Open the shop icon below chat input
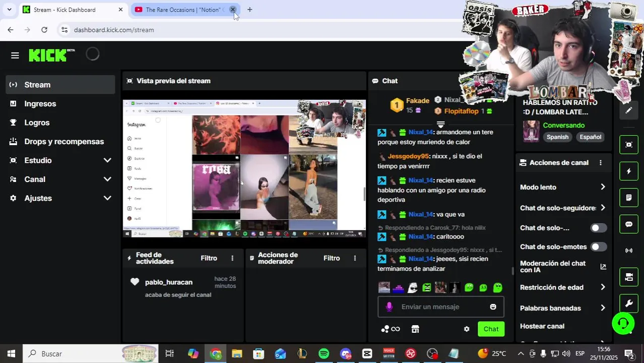Image resolution: width=644 pixels, height=363 pixels. tap(415, 329)
